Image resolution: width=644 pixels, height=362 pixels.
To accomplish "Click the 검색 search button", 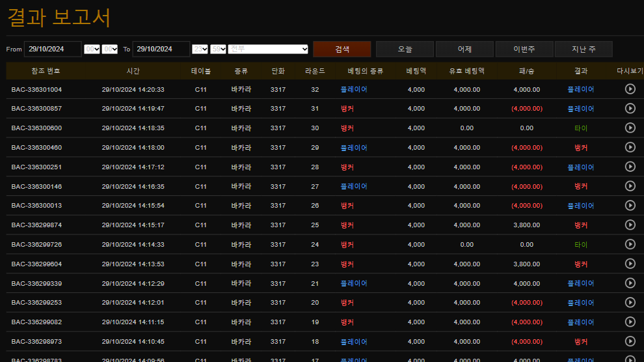I will click(342, 49).
